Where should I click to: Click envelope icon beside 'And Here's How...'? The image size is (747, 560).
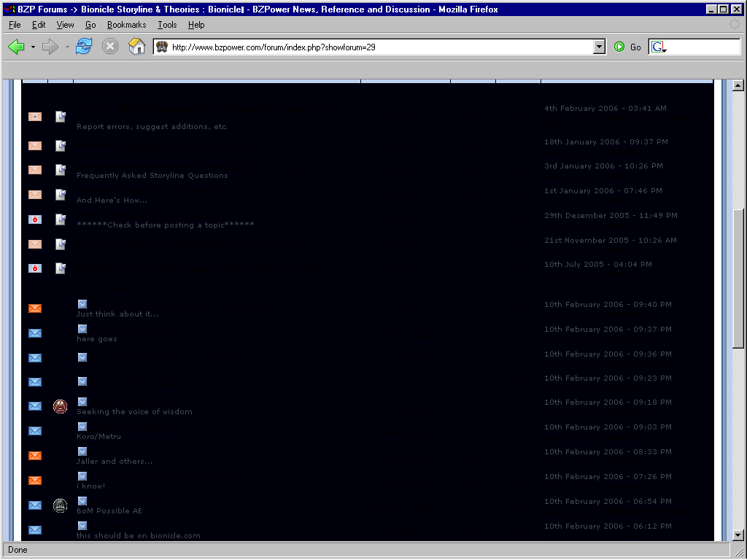click(x=35, y=195)
